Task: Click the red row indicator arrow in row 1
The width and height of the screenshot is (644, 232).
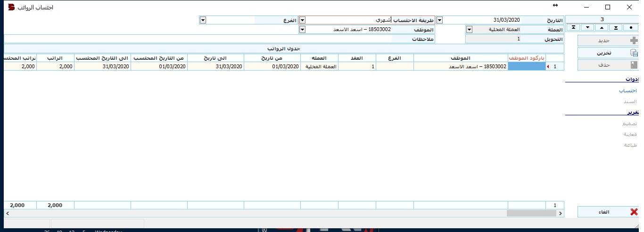Action: tap(548, 67)
